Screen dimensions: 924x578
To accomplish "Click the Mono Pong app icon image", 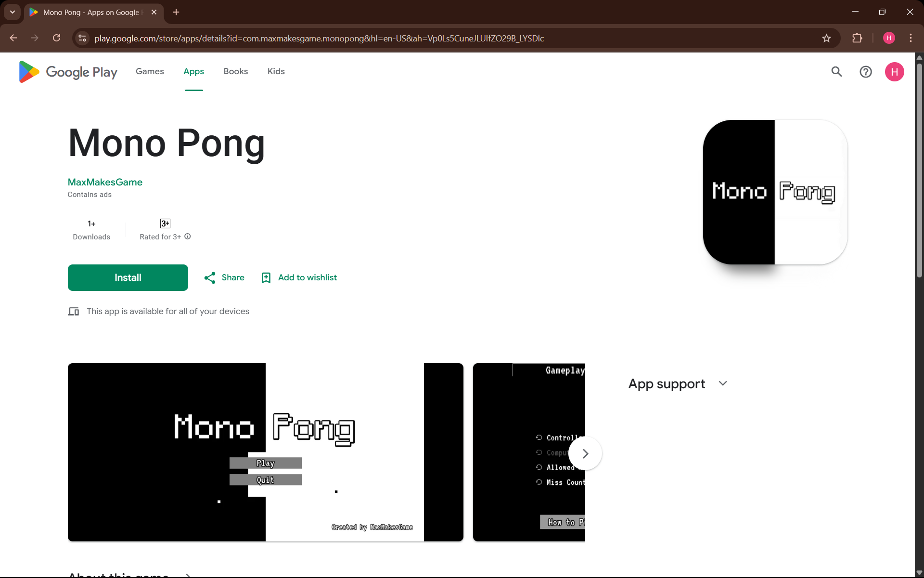I will (x=775, y=192).
